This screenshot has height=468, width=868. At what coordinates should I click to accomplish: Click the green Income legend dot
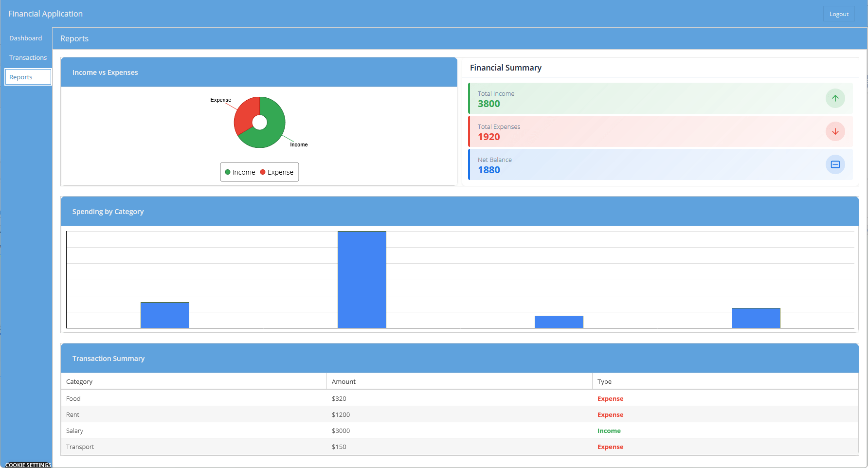(228, 172)
